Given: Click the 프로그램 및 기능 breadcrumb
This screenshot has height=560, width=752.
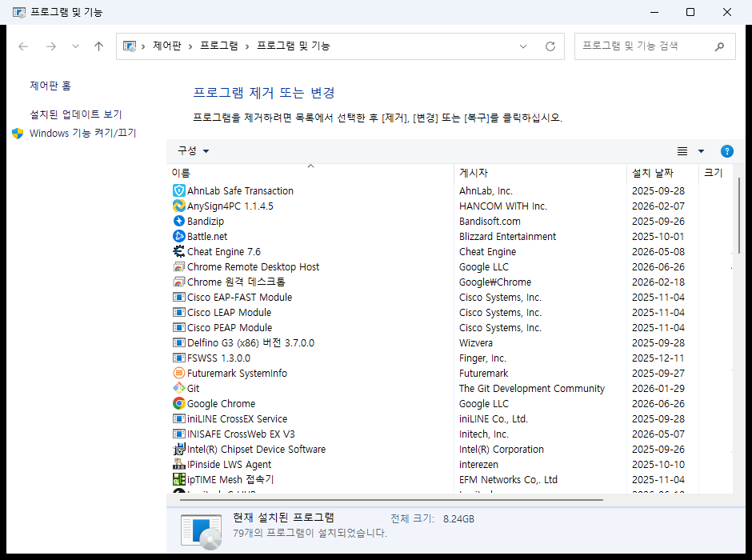Looking at the screenshot, I should pyautogui.click(x=293, y=46).
